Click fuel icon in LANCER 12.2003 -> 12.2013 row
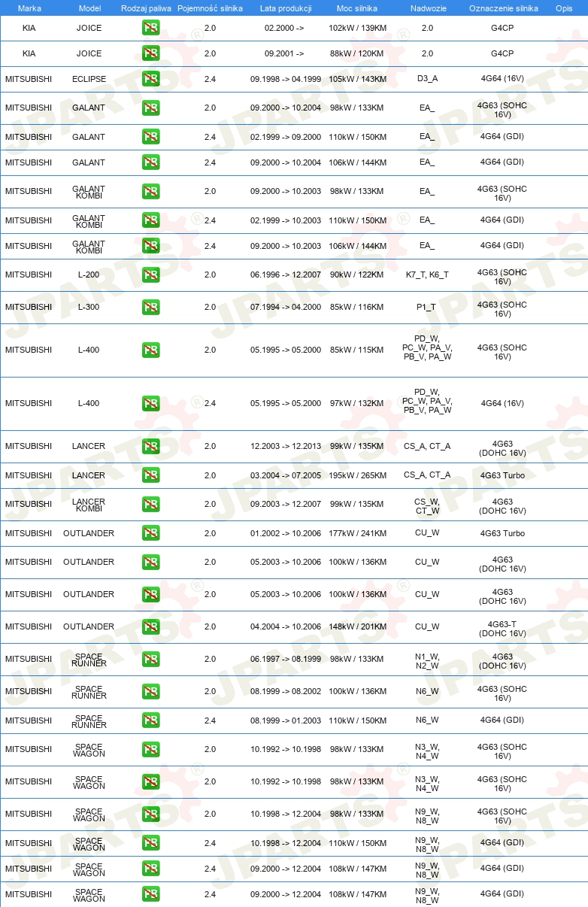This screenshot has height=907, width=588. coord(150,447)
